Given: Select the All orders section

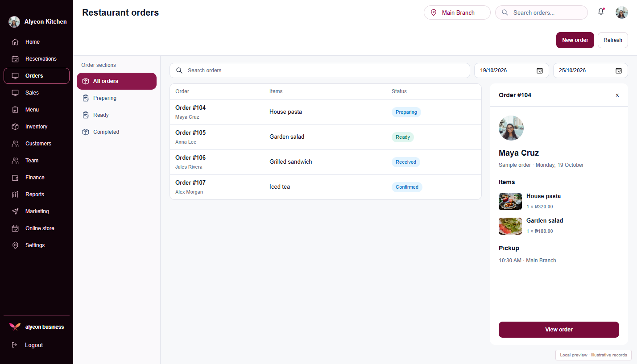Looking at the screenshot, I should 116,81.
